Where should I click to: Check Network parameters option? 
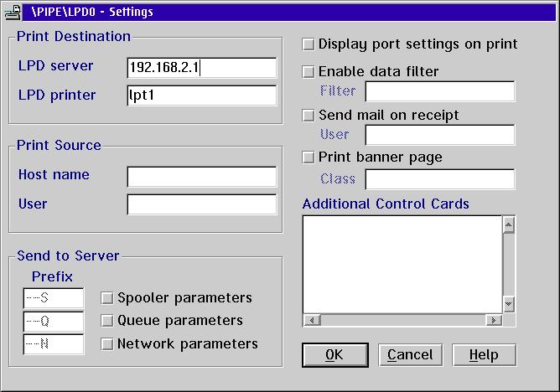click(x=107, y=343)
